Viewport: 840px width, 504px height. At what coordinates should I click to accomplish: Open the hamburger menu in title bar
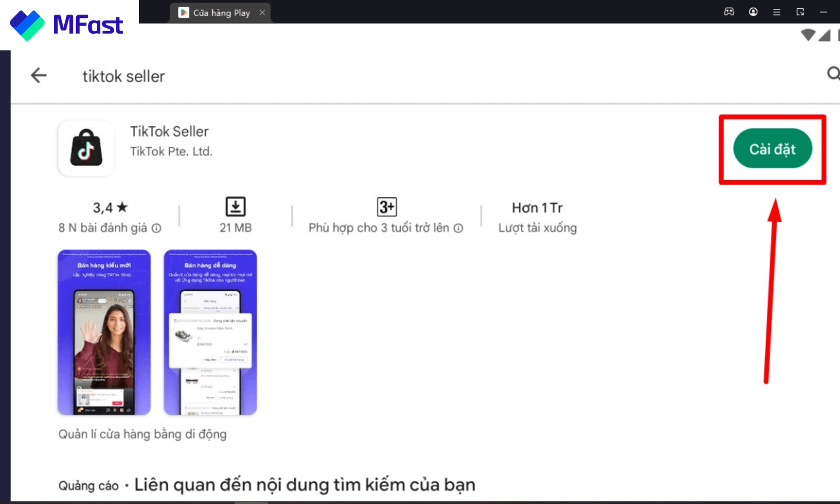777,12
